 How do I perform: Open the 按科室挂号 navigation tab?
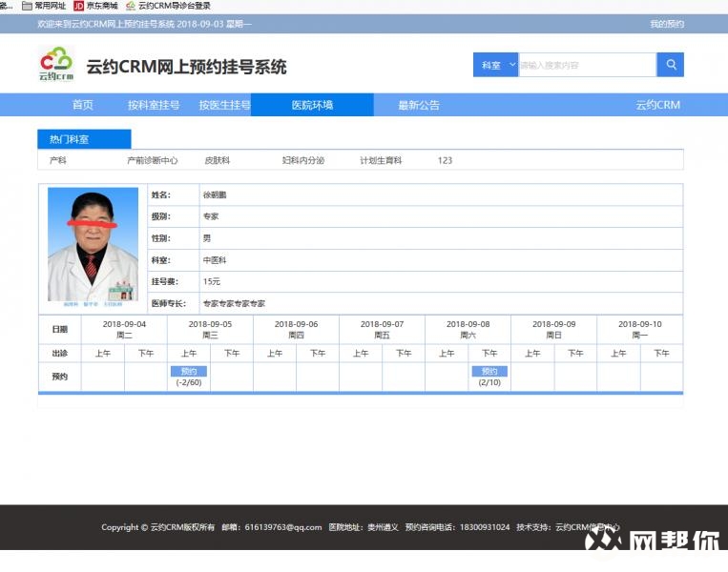[154, 105]
